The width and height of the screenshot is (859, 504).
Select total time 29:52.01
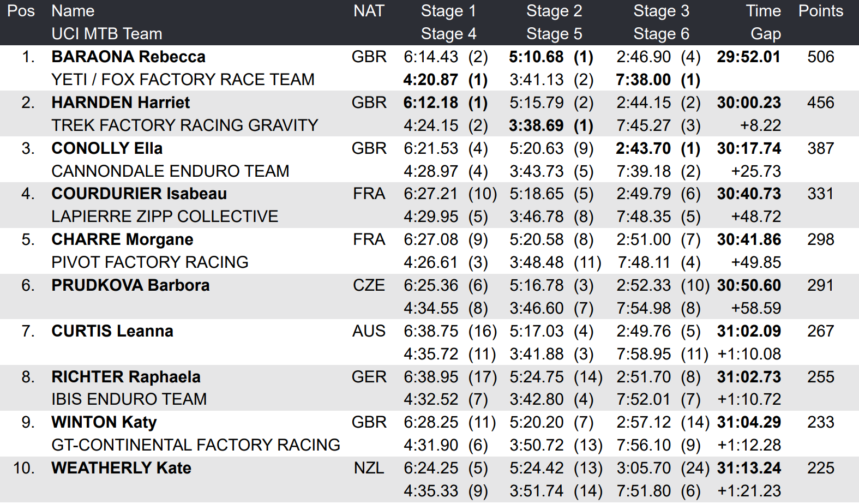[748, 57]
